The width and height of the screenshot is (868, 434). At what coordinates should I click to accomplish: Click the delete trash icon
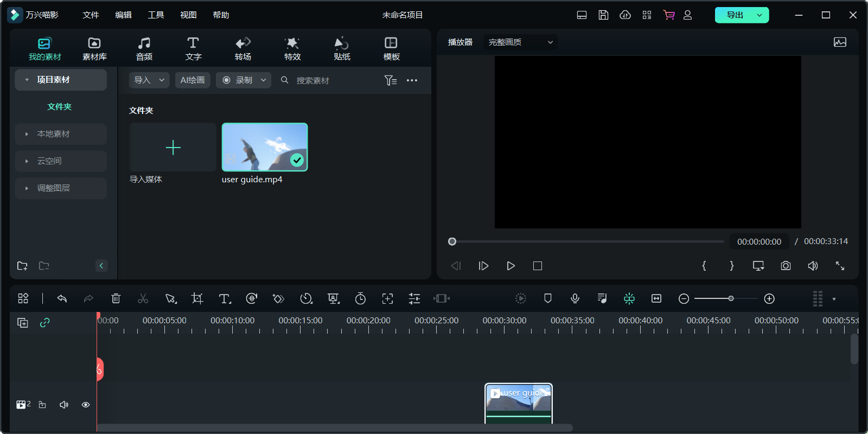[116, 298]
